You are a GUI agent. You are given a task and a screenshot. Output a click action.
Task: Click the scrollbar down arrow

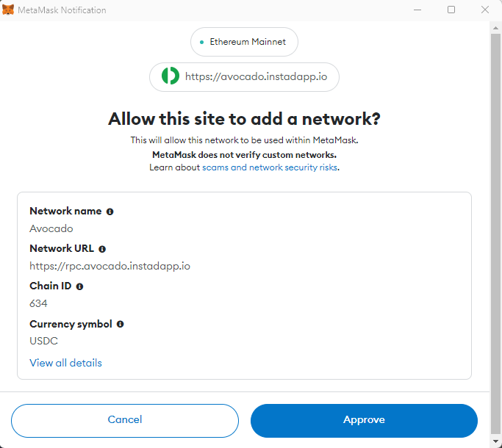pos(495,441)
